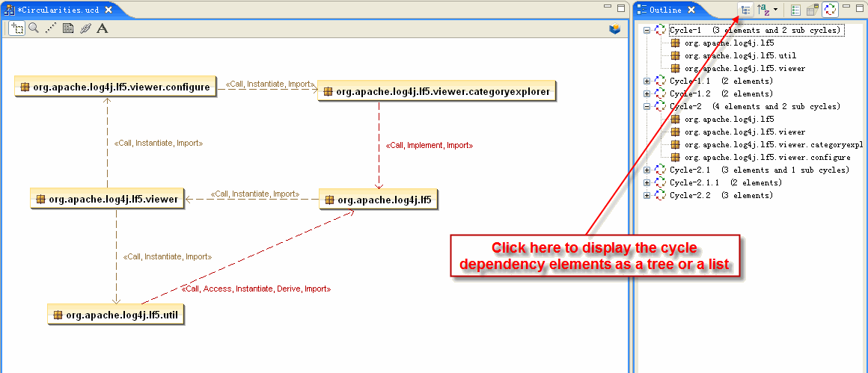Click dependency label between viewer and util
This screenshot has width=868, height=373.
tap(167, 256)
